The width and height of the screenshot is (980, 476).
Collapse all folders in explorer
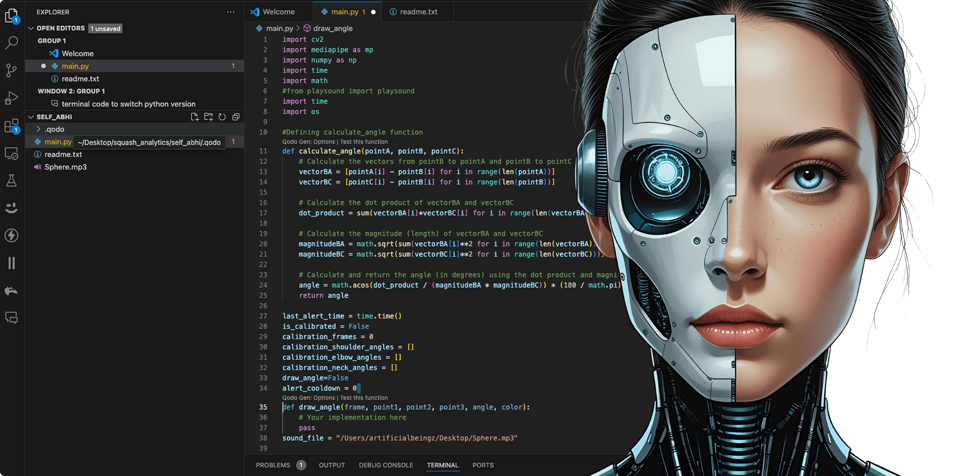pyautogui.click(x=236, y=117)
